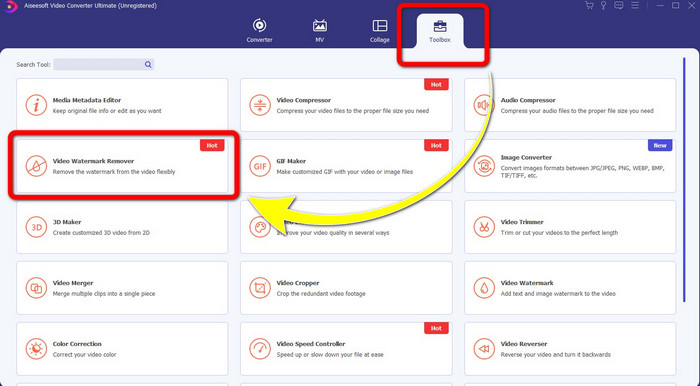Screen dimensions: 700x386
Task: Click the Video Merger icon
Action: pyautogui.click(x=36, y=288)
